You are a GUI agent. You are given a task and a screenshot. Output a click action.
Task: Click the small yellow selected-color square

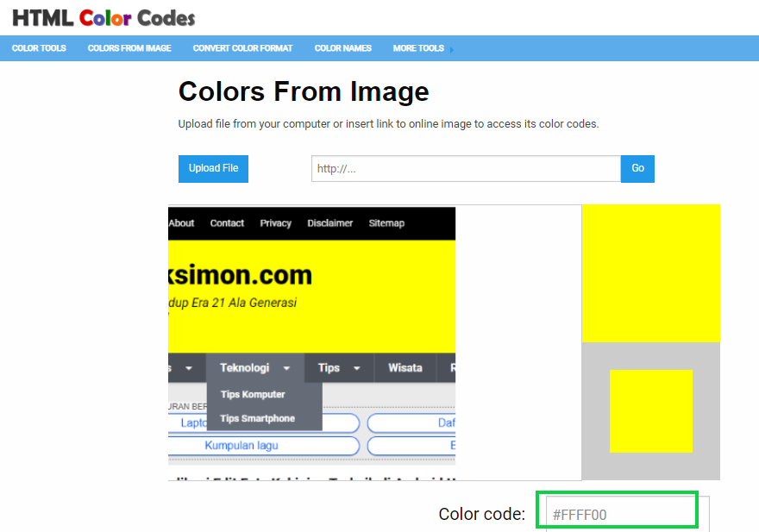(x=650, y=411)
